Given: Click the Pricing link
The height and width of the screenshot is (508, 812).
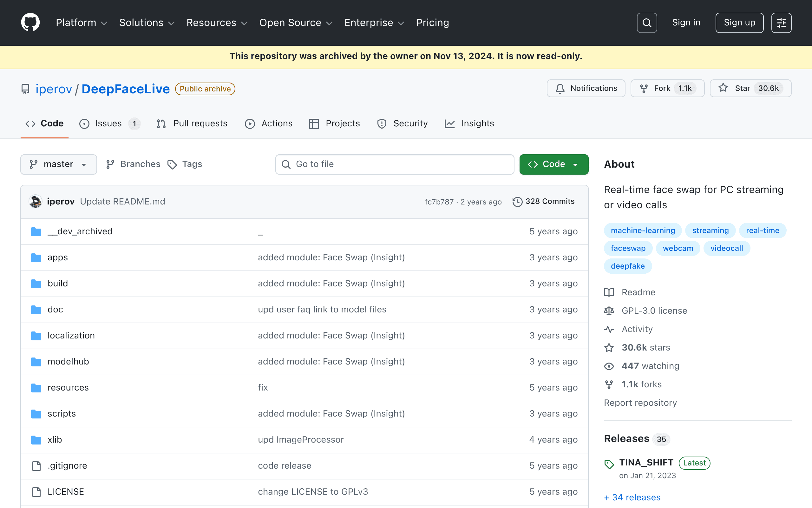Looking at the screenshot, I should click(433, 23).
